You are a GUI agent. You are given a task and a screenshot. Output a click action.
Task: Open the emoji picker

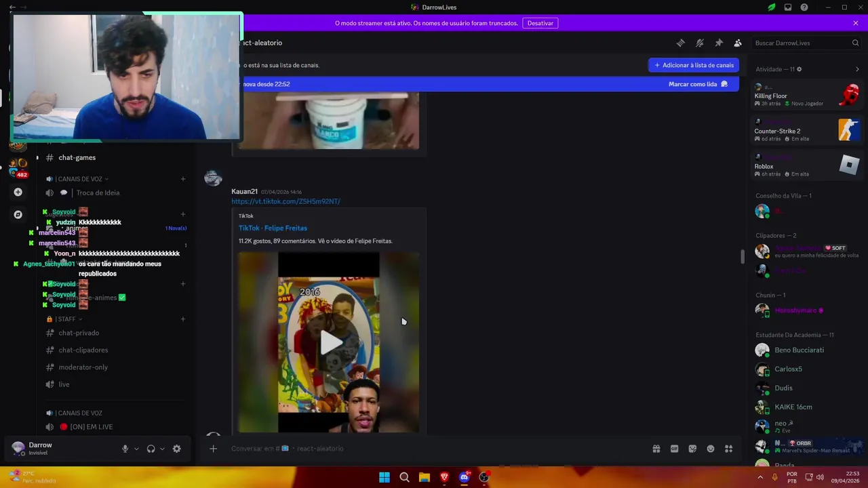point(711,449)
